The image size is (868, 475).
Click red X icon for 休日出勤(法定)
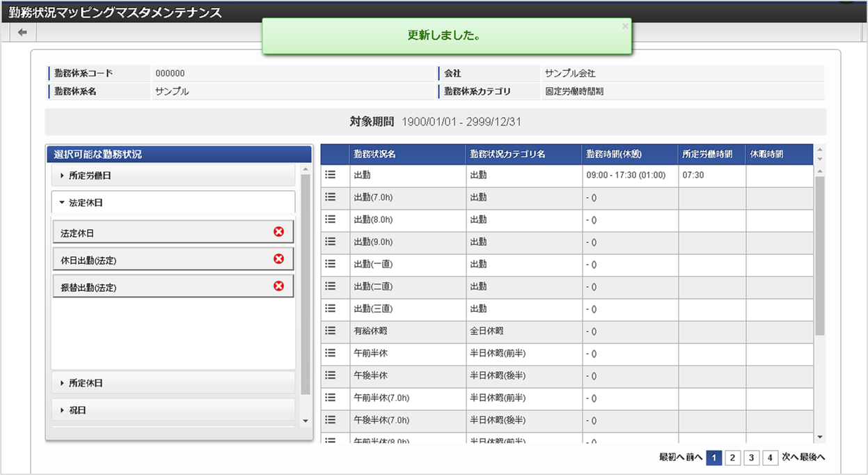(278, 259)
